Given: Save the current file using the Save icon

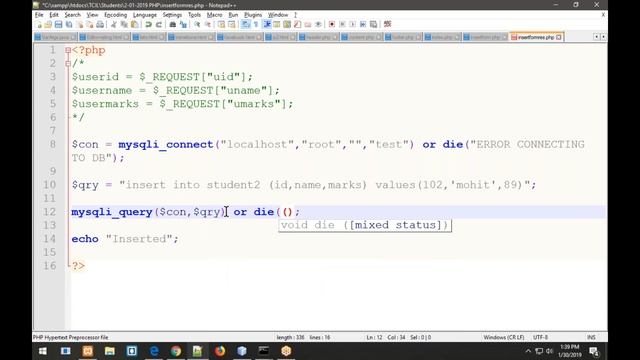Looking at the screenshot, I should pos(58,24).
